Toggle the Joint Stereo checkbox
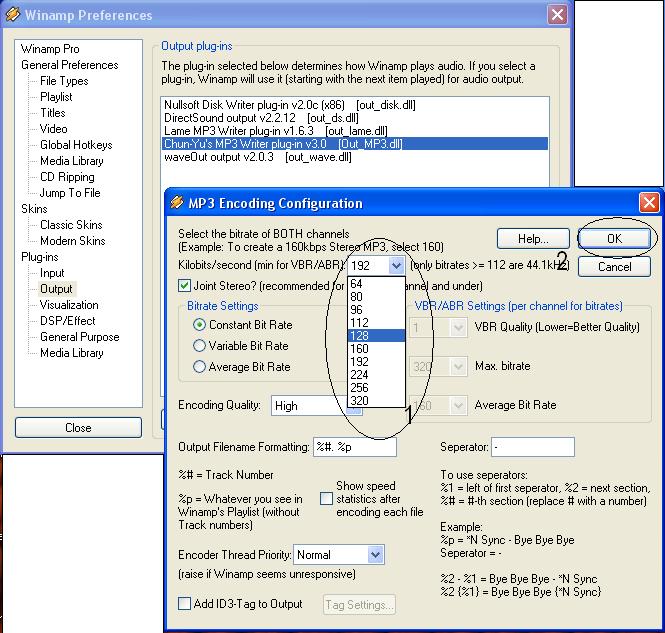The height and width of the screenshot is (633, 665). pyautogui.click(x=170, y=287)
